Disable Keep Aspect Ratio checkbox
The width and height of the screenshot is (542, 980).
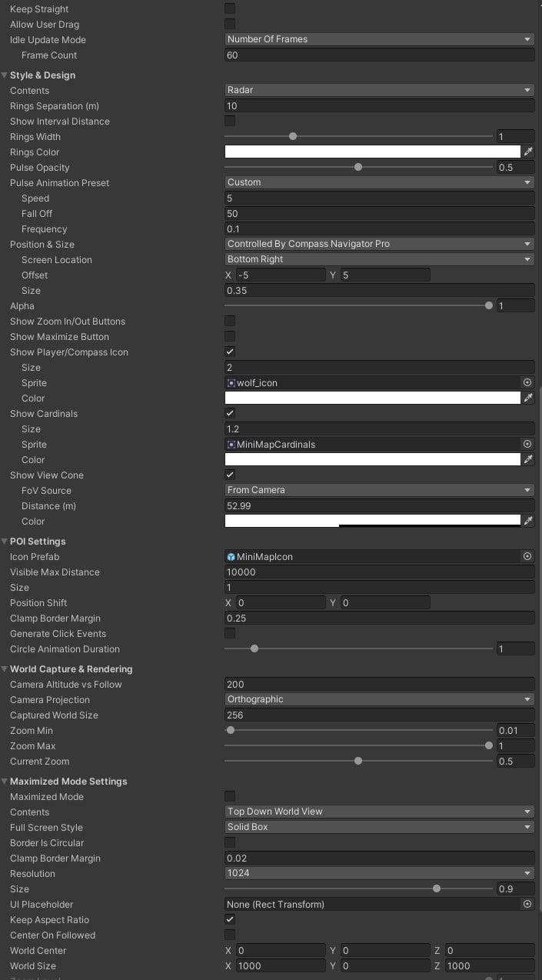click(x=230, y=919)
